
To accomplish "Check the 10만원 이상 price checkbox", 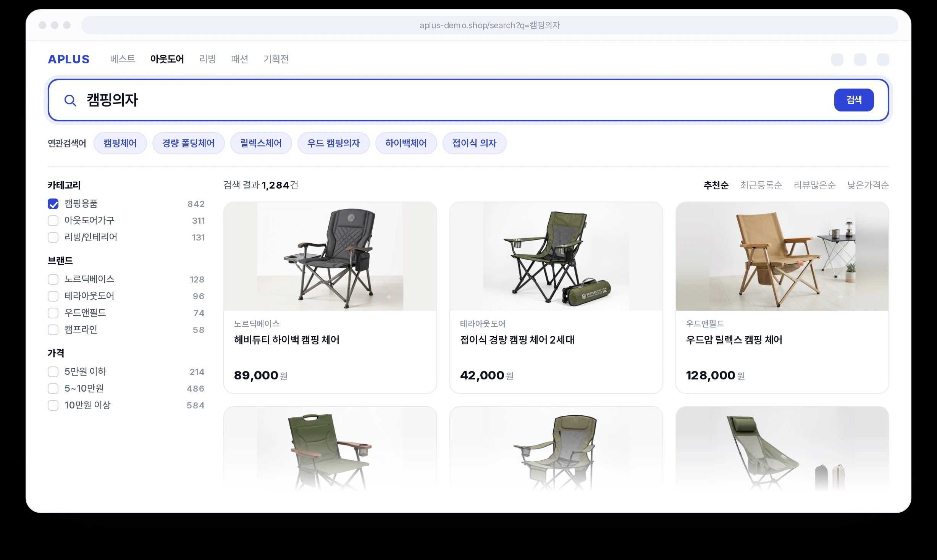I will tap(53, 405).
